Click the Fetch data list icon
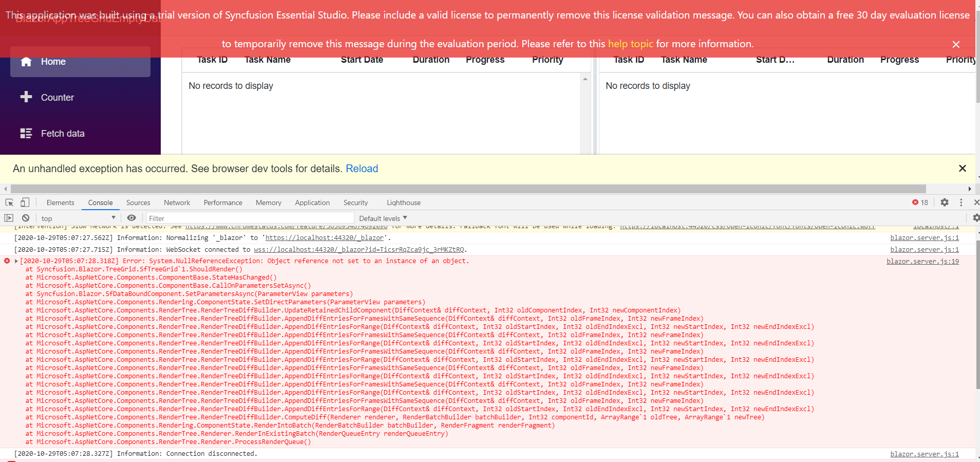This screenshot has height=462, width=980. click(26, 134)
